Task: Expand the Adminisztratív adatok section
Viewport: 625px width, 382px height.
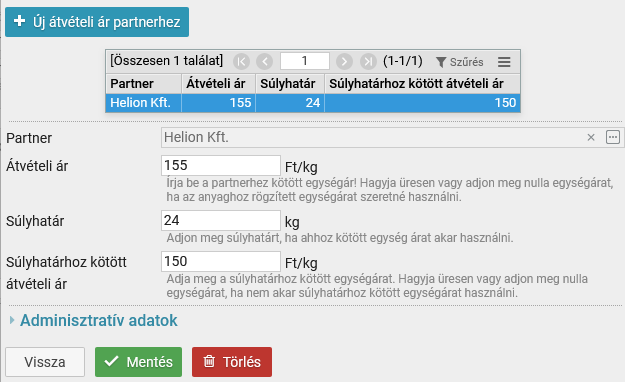Action: (x=94, y=320)
